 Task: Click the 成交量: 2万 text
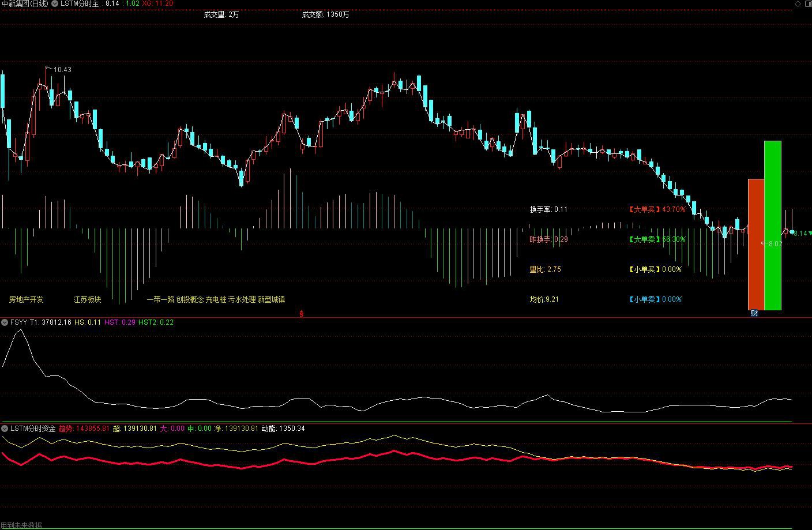[x=221, y=14]
